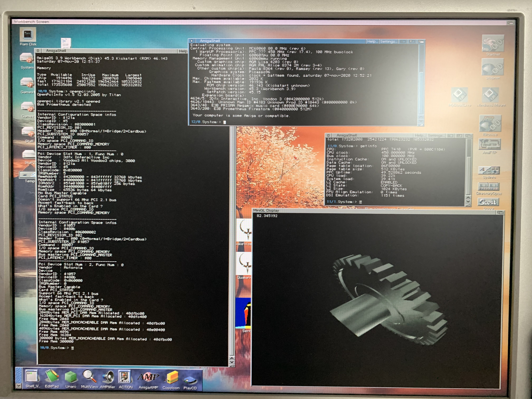Open Help in the getinfo AmigaShell window
Screen dimensions: 532x399
420,135
